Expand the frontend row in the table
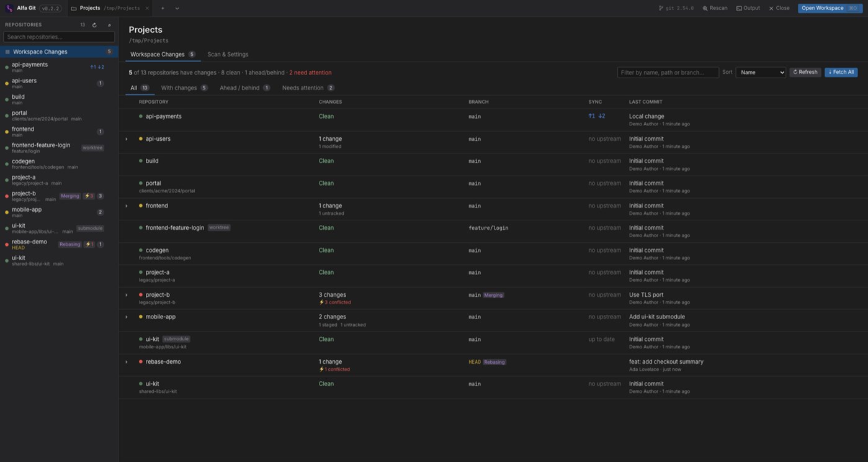The height and width of the screenshot is (462, 868). click(x=127, y=206)
